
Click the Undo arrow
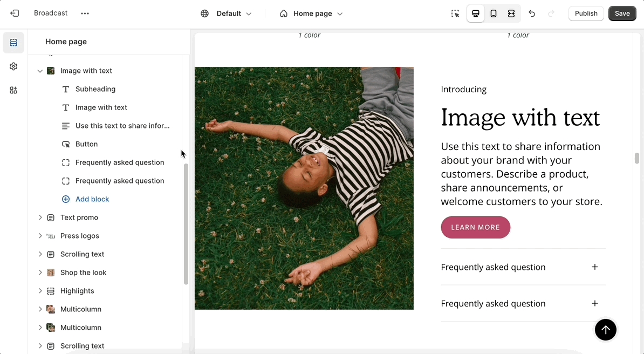point(532,13)
